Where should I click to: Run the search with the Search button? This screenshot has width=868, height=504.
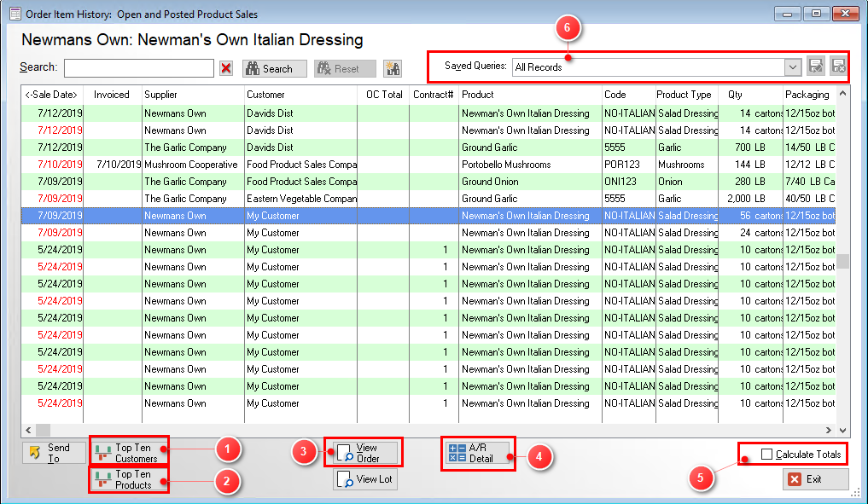(275, 68)
